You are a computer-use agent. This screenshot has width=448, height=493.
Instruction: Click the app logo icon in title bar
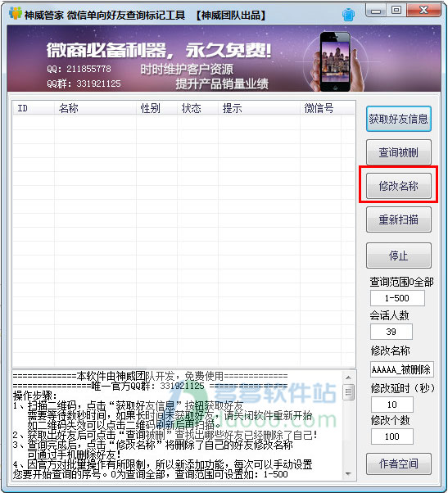click(15, 13)
